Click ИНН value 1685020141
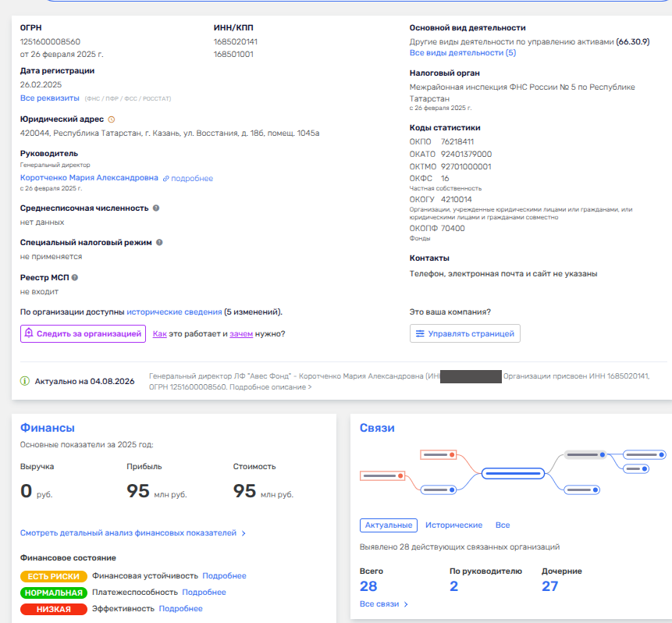The height and width of the screenshot is (623, 672). point(235,41)
